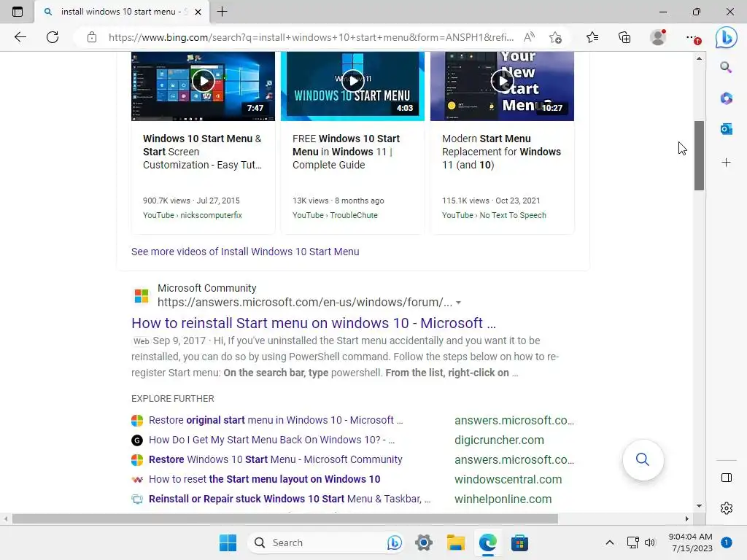Screen dimensions: 747x560
Task: Open FREE Windows 10 Start Menu in Windows 11 title
Action: [347, 152]
